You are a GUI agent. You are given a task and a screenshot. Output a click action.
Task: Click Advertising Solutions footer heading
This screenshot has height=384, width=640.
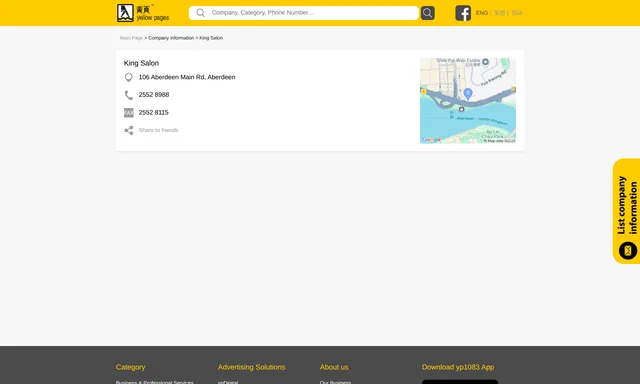click(x=251, y=367)
